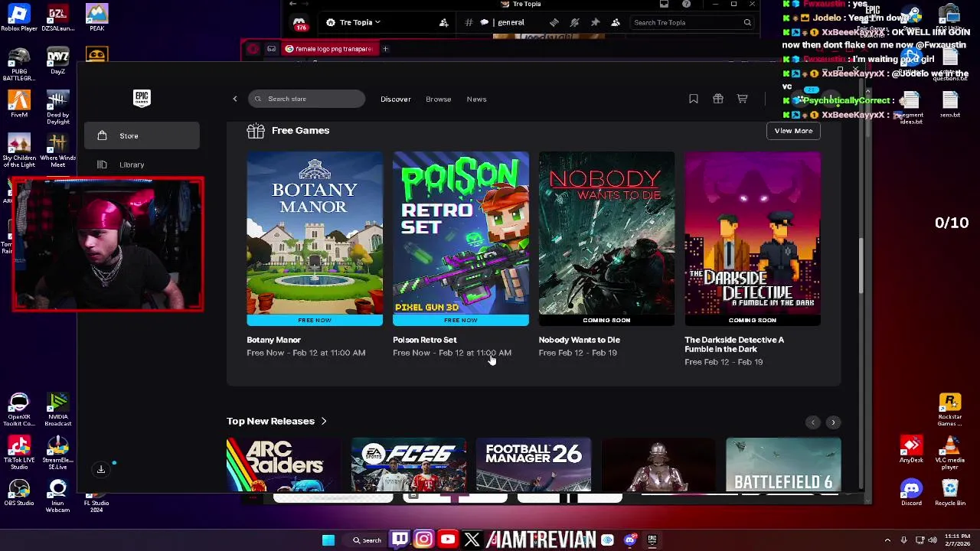Switch to the Browse tab
The image size is (980, 551).
click(x=439, y=99)
